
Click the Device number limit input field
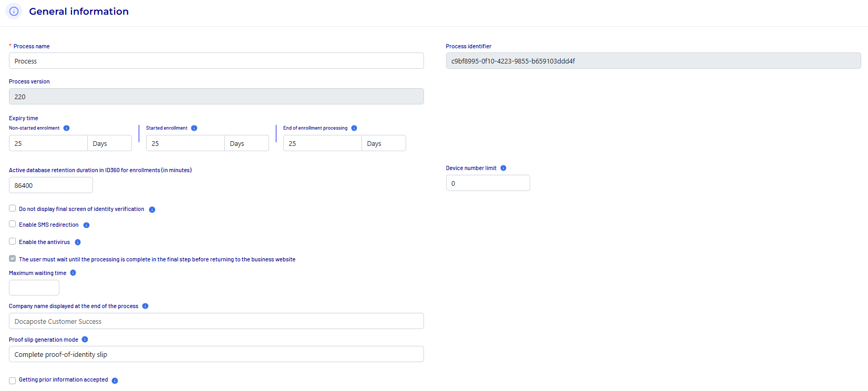pos(488,183)
